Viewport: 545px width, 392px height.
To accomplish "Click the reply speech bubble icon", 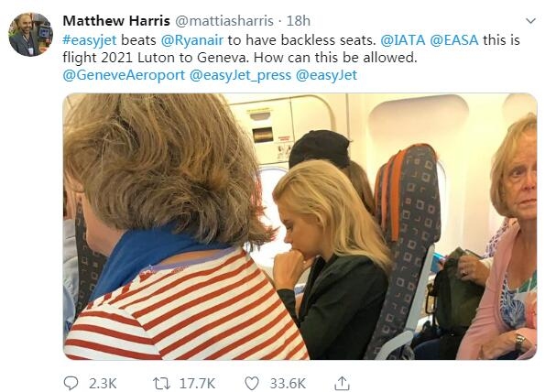I will pyautogui.click(x=71, y=384).
